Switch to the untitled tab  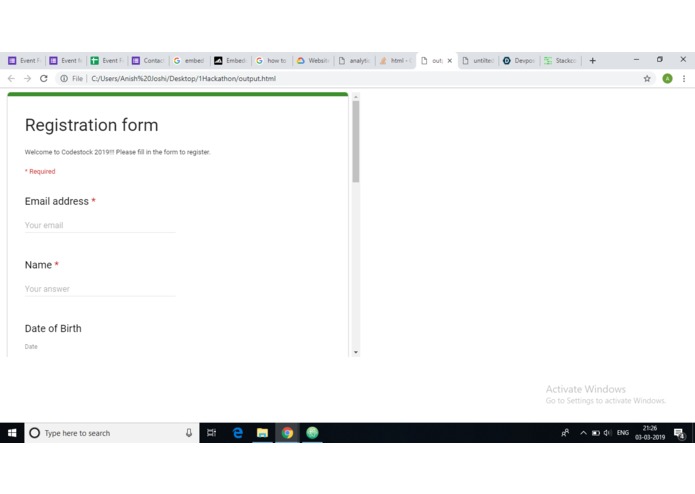(478, 60)
